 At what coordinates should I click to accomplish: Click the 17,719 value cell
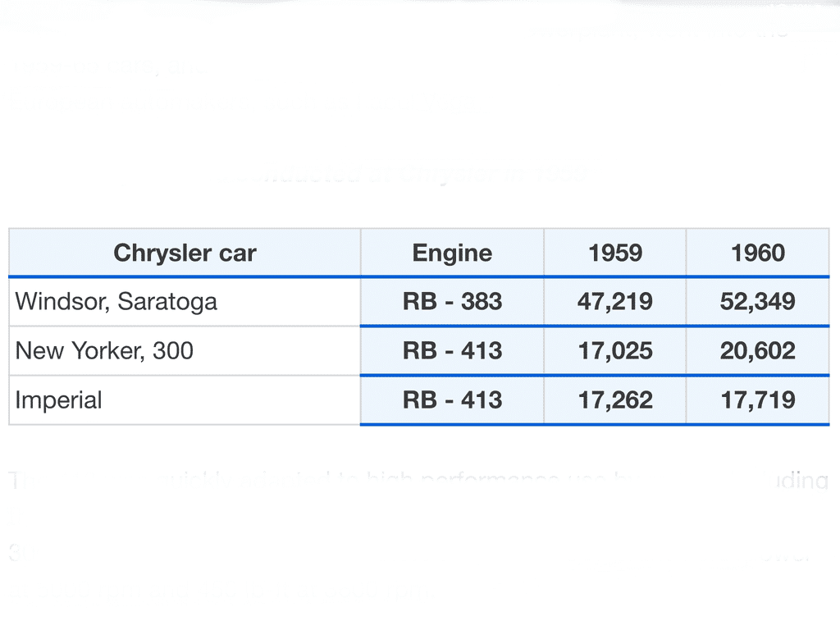tap(758, 400)
